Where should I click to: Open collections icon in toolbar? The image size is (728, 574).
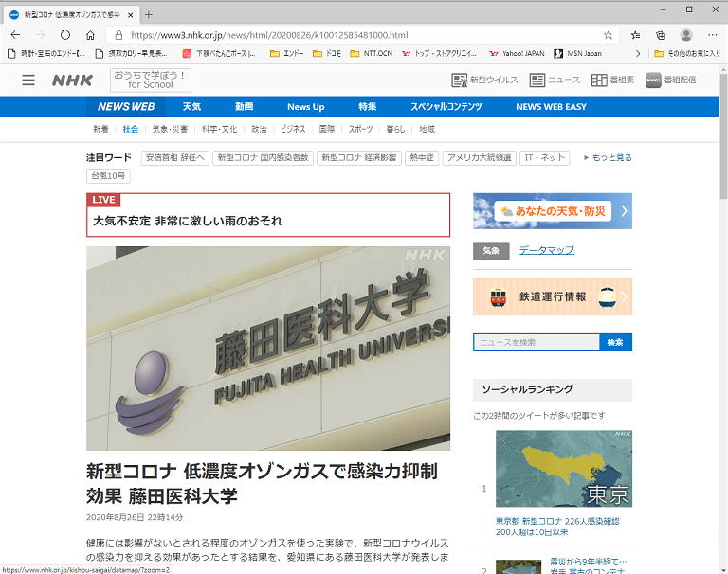[x=661, y=35]
